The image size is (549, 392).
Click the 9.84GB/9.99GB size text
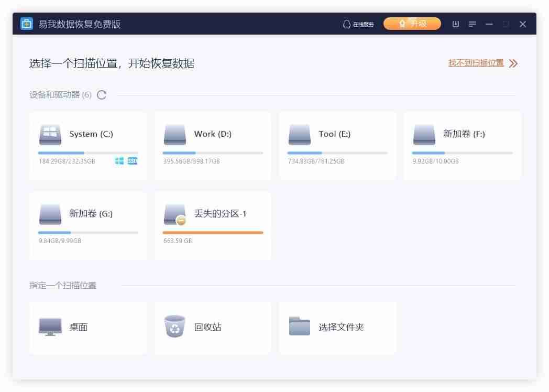point(60,241)
